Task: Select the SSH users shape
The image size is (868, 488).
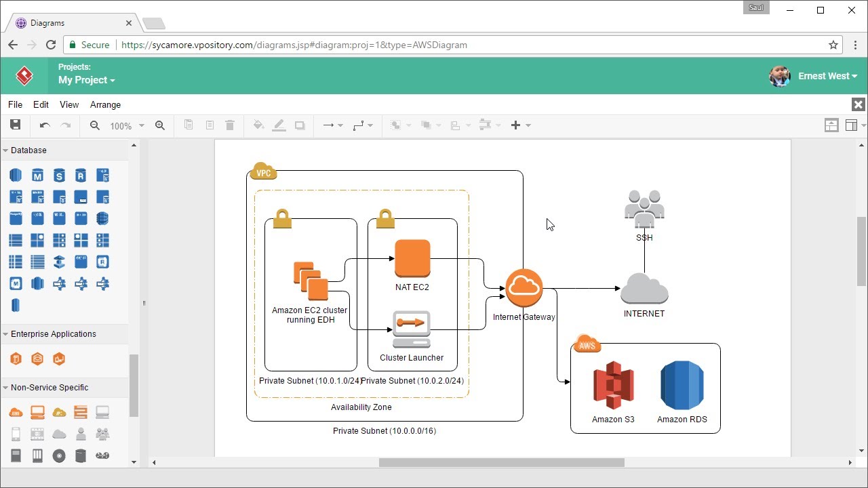Action: click(x=644, y=209)
